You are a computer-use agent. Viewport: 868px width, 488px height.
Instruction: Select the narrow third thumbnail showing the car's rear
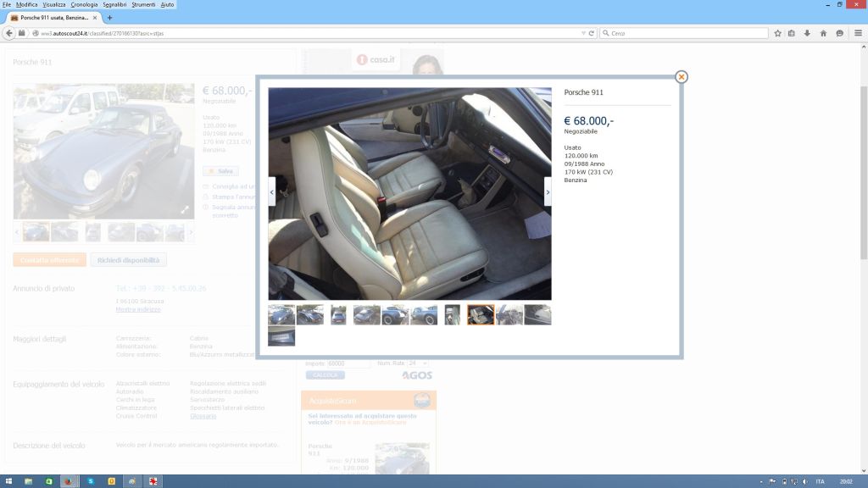[338, 315]
